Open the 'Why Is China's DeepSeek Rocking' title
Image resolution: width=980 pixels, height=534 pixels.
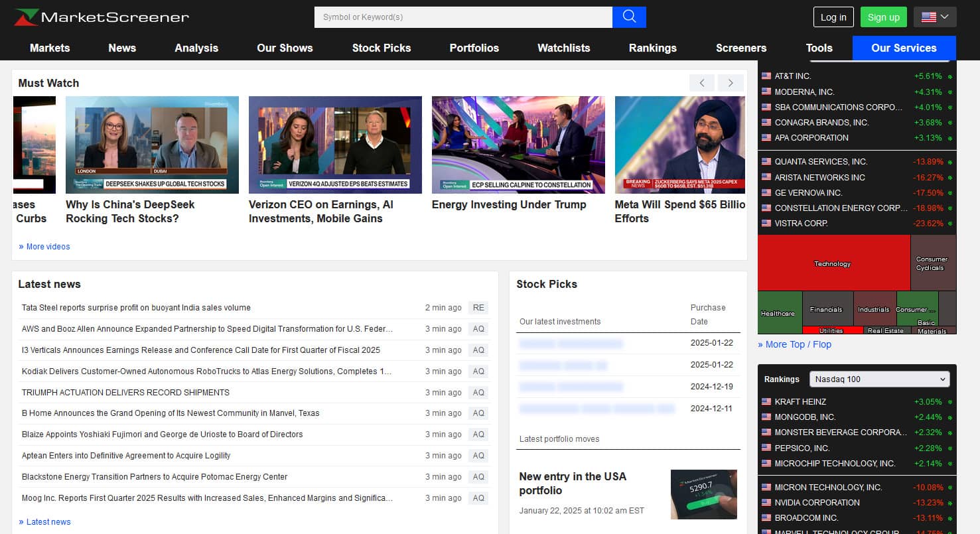click(x=130, y=212)
